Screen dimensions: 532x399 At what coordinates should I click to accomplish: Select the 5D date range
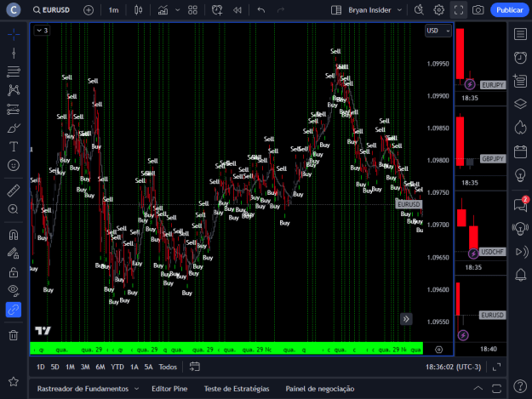coord(54,367)
